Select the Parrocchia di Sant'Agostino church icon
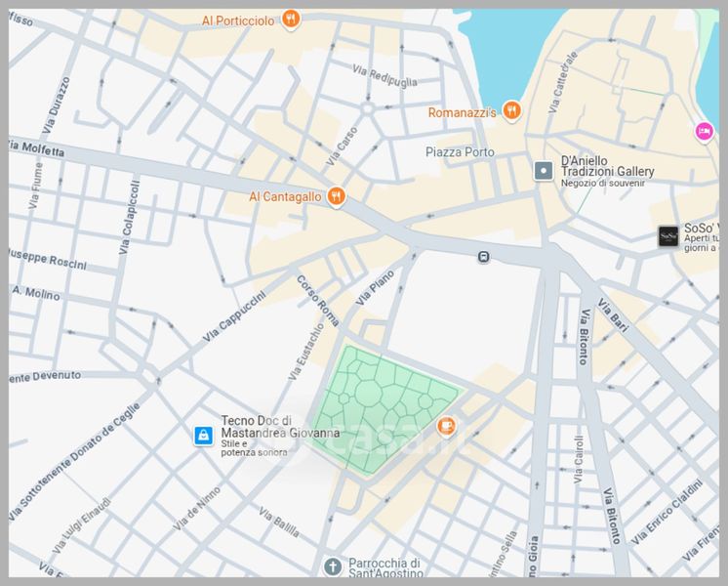The height and width of the screenshot is (586, 728). coord(333,566)
